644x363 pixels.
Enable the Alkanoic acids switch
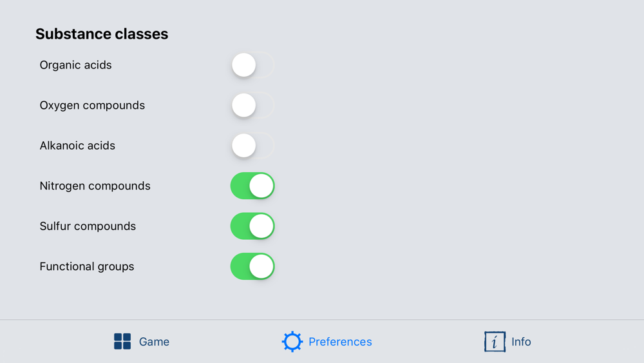(252, 146)
